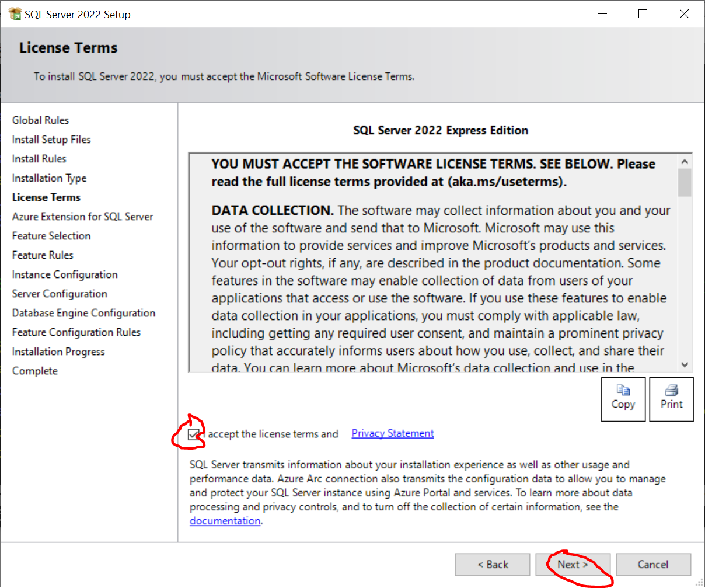705x588 pixels.
Task: Select the Instance Configuration step
Action: [65, 274]
